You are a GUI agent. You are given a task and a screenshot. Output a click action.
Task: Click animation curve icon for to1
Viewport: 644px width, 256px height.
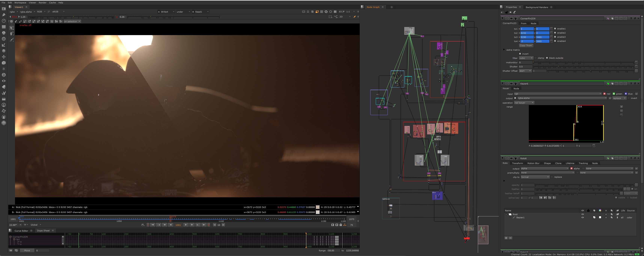551,29
